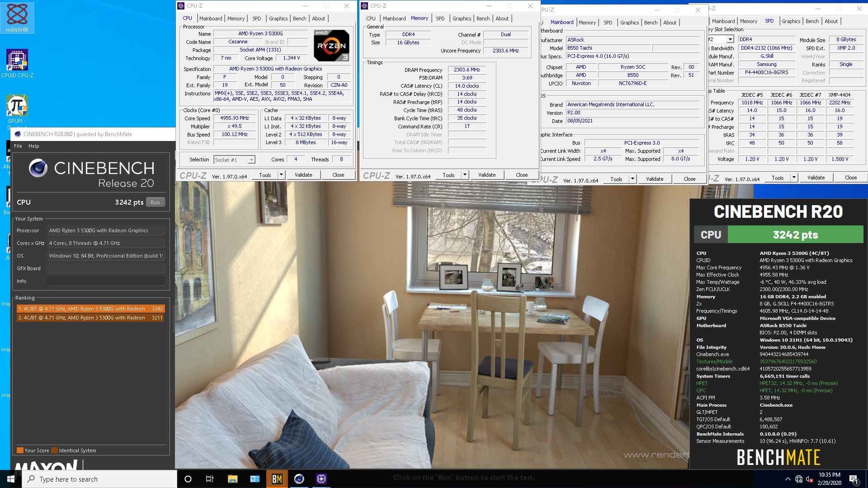
Task: Click Close in Mainboard CPU-Z window
Action: pyautogui.click(x=689, y=179)
